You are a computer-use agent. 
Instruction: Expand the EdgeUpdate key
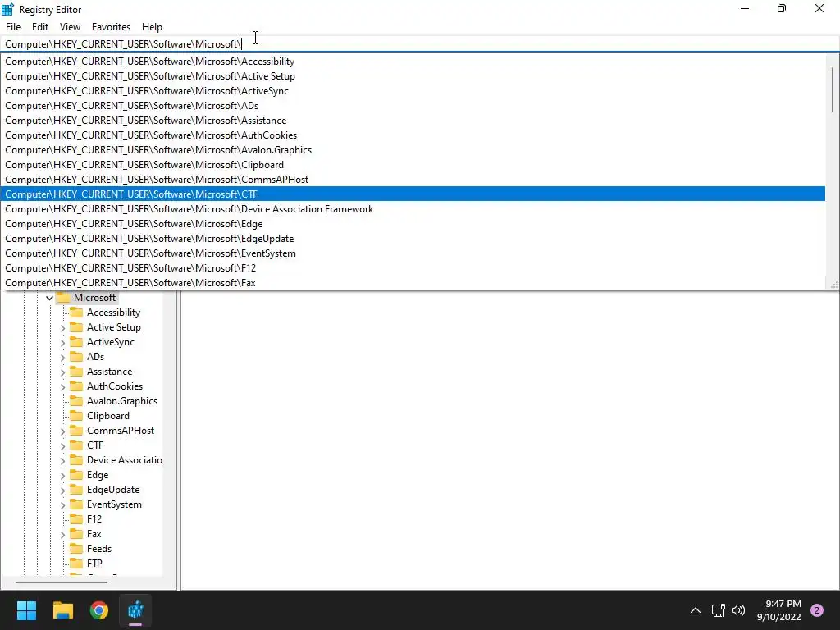(x=62, y=490)
